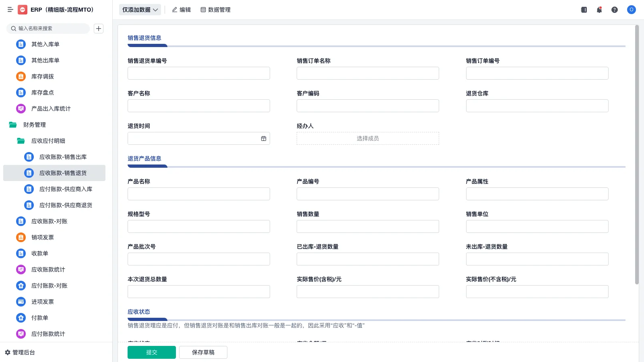Viewport: 644px width, 362px height.
Task: Click the calendar icon in 退货时间 field
Action: pos(264,138)
